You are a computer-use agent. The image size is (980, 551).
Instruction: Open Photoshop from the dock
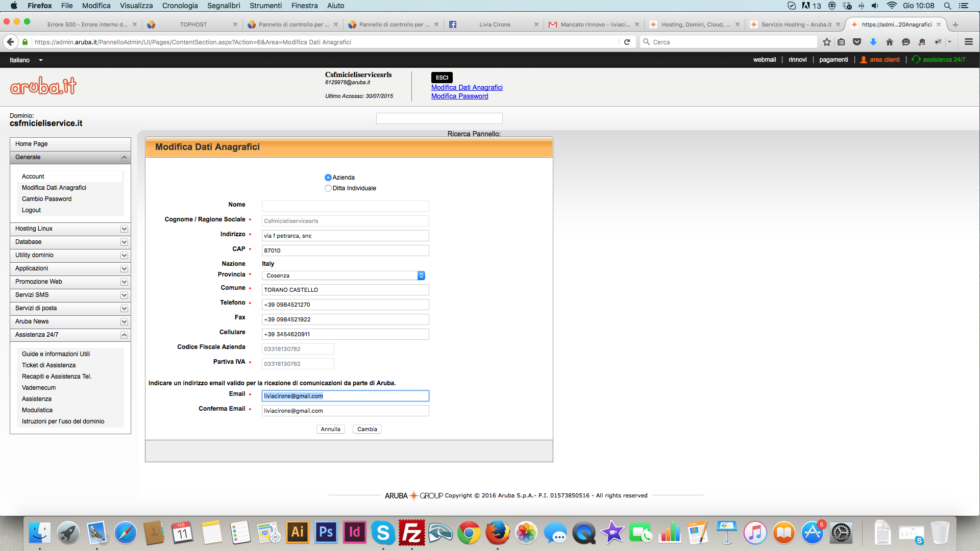click(326, 533)
